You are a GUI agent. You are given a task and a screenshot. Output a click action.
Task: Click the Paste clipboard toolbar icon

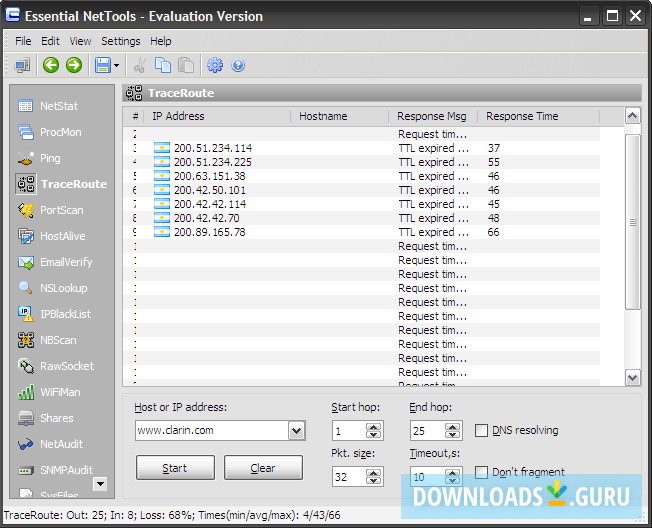tap(186, 65)
